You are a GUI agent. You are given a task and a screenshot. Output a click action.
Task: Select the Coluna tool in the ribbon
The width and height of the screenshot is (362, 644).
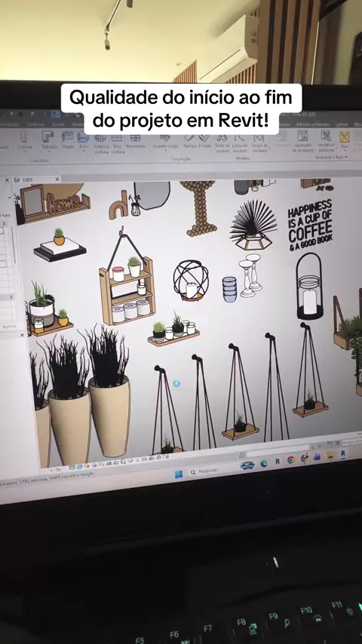pyautogui.click(x=24, y=140)
